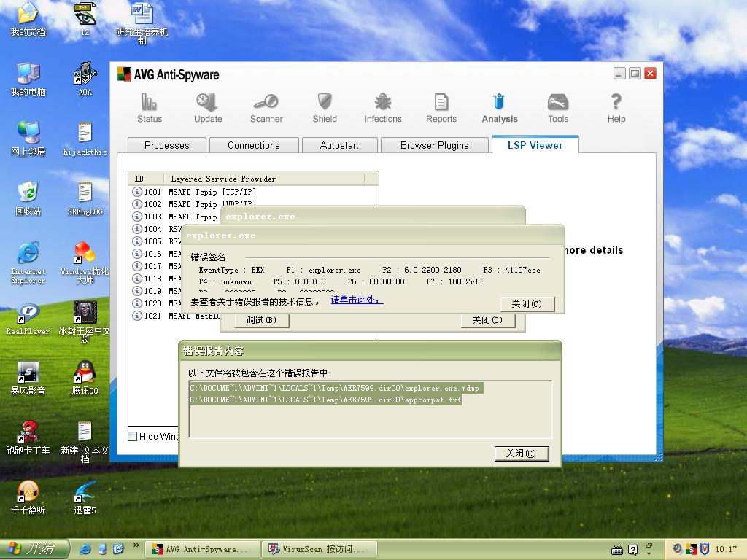Viewport: 747px width, 560px height.
Task: Select the appcompat.txt file path line
Action: coord(326,400)
